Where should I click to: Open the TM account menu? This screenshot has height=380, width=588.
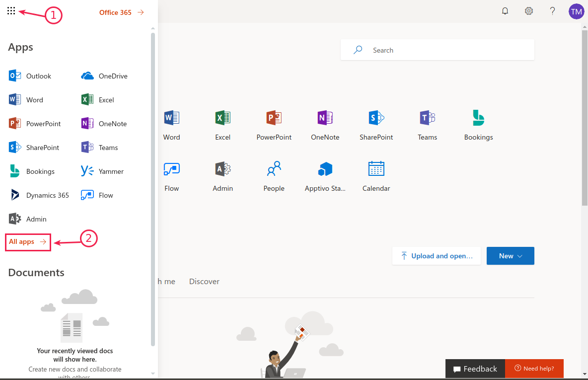tap(576, 11)
